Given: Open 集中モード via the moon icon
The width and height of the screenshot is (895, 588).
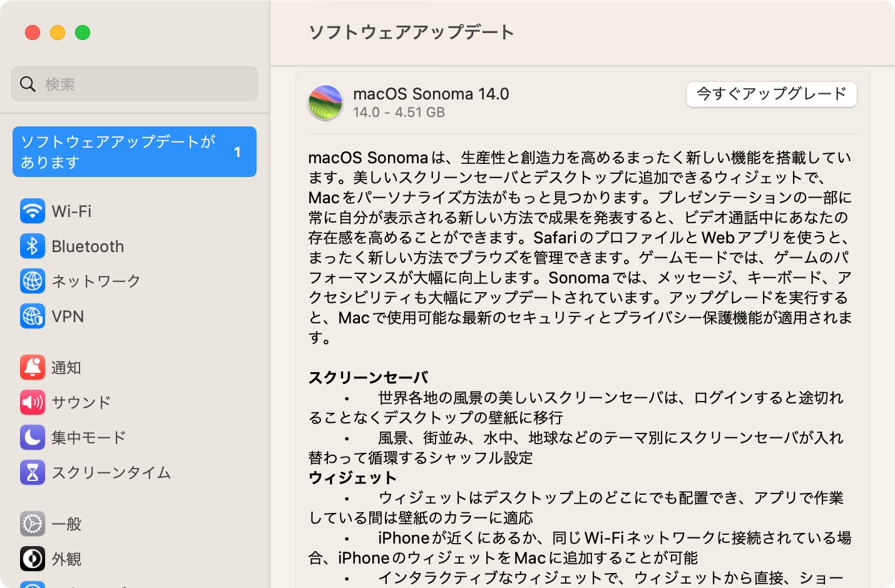Looking at the screenshot, I should click(33, 437).
